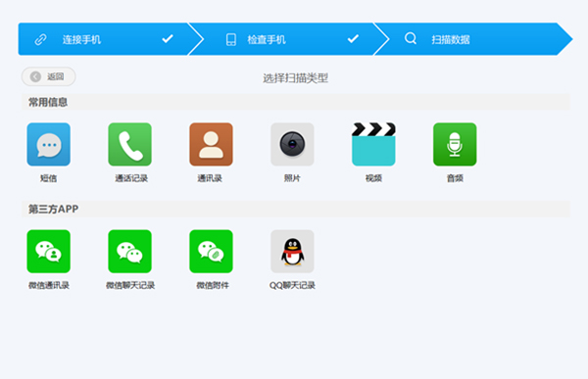Viewport: 588px width, 379px height.
Task: Click the 第三方APP section header
Action: 296,209
